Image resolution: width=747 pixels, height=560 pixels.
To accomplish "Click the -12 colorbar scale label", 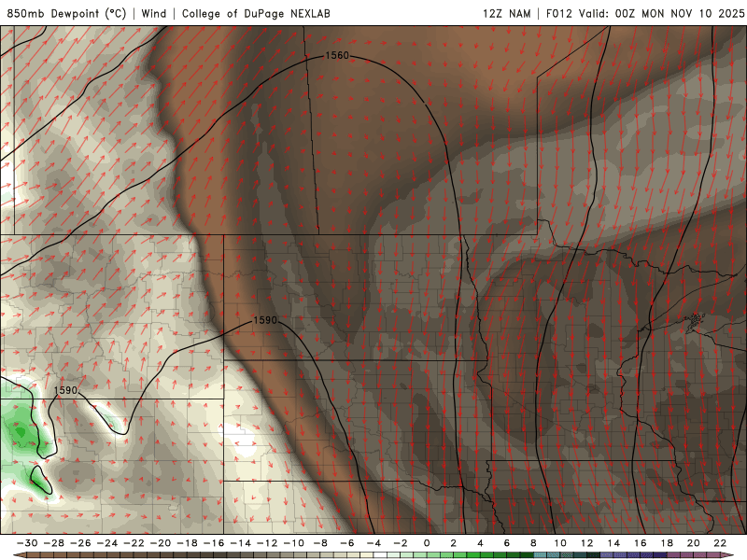I will (x=267, y=543).
